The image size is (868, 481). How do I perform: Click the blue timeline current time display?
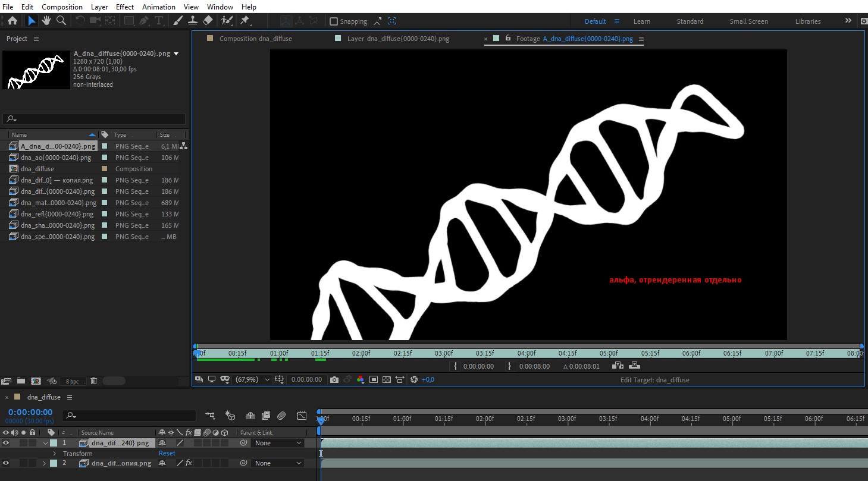click(30, 412)
